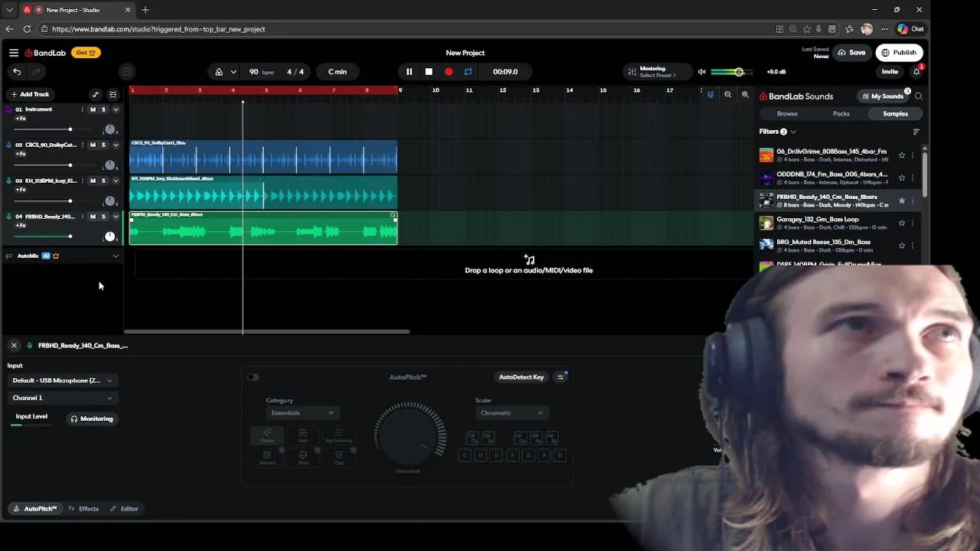
Task: Favorite the Garagey_132_Gm_Bass Loop sample
Action: tap(902, 223)
